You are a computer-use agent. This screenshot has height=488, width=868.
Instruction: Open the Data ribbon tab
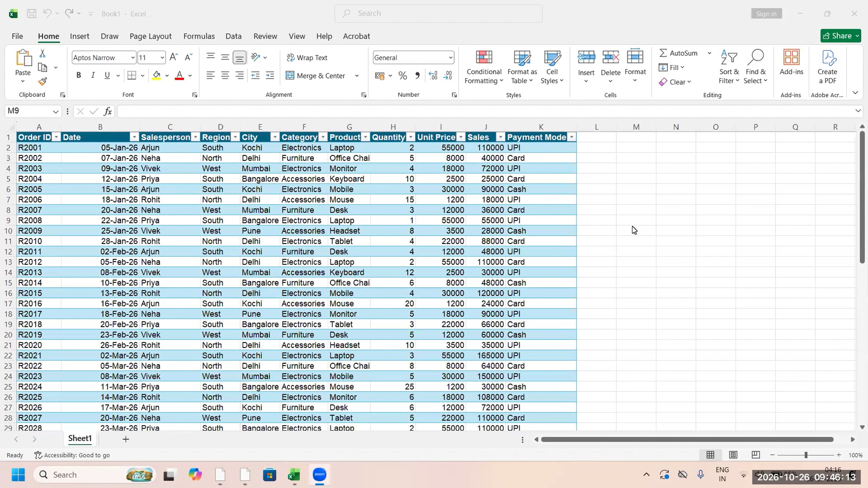[233, 36]
